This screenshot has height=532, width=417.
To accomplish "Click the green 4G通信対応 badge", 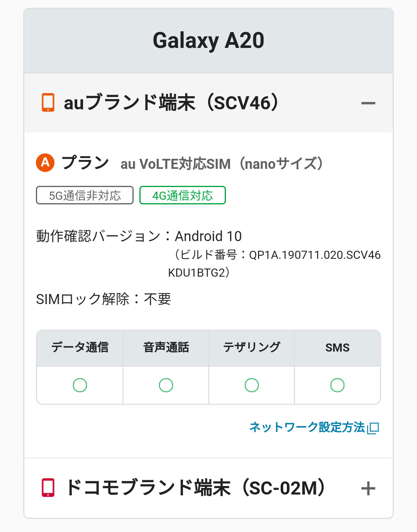I will click(x=182, y=195).
